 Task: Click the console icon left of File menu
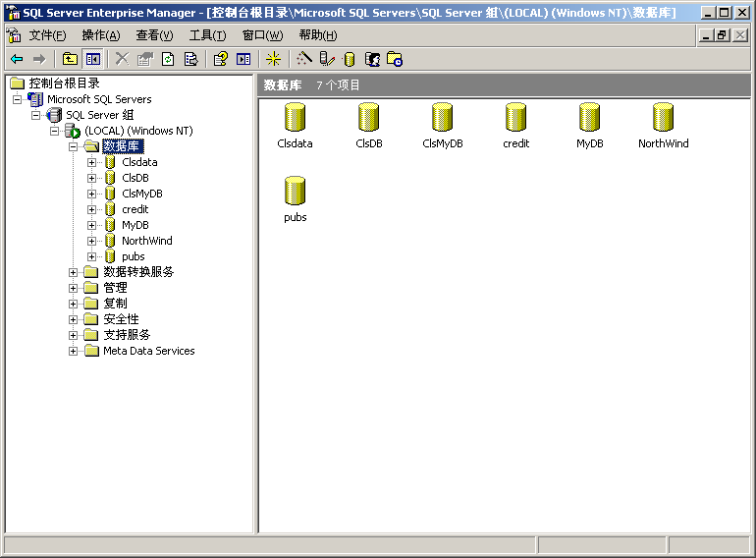[x=13, y=34]
